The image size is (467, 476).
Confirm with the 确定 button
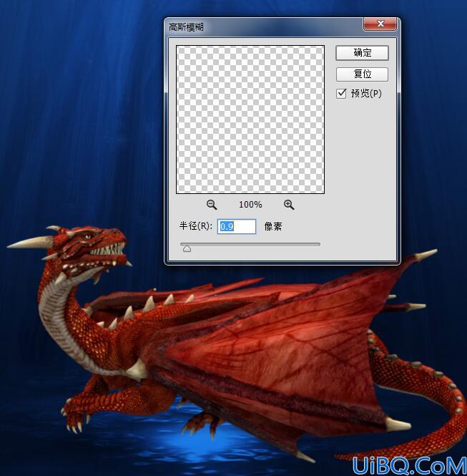pos(362,53)
